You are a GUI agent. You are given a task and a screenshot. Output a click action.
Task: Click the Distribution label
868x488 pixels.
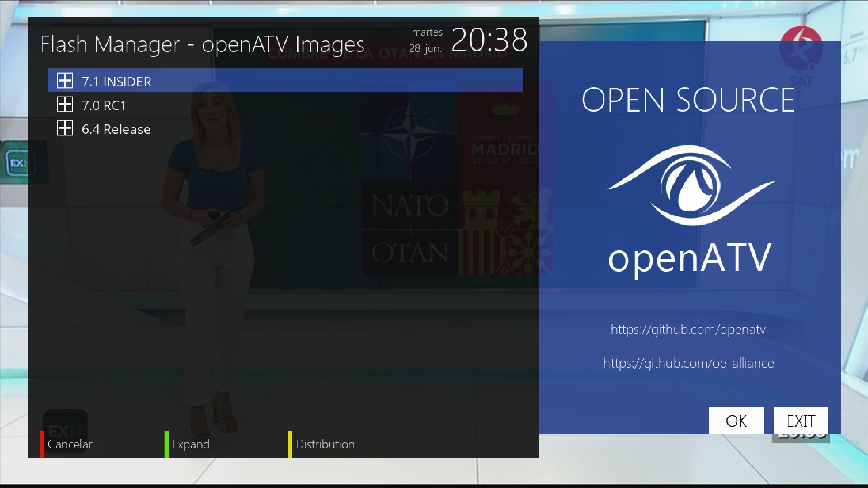click(x=325, y=444)
